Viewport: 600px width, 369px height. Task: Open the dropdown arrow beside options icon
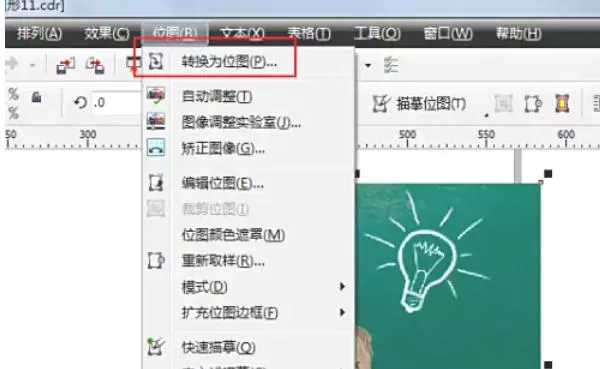pos(368,65)
